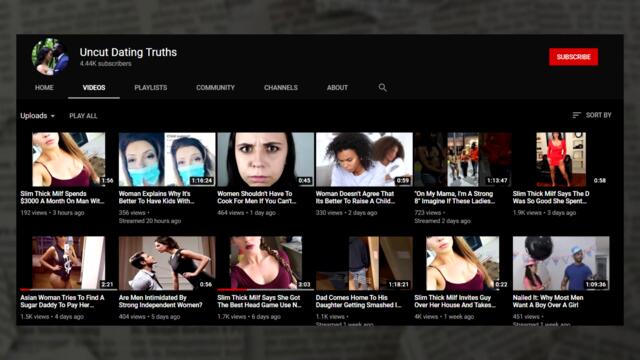The height and width of the screenshot is (360, 640).
Task: Switch to the Home tab
Action: 44,88
